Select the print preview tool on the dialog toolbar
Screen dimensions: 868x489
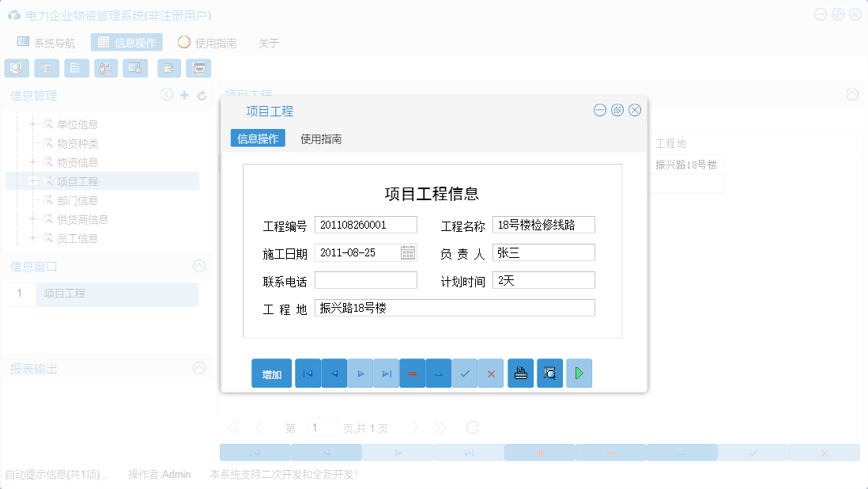pos(550,373)
